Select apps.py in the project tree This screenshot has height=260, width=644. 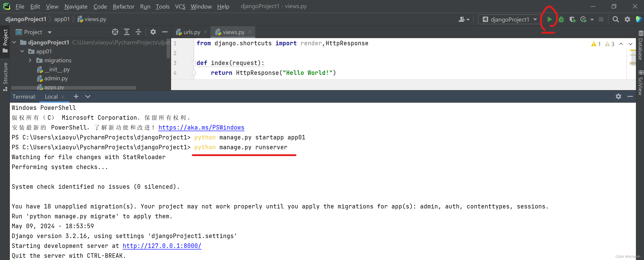click(51, 87)
